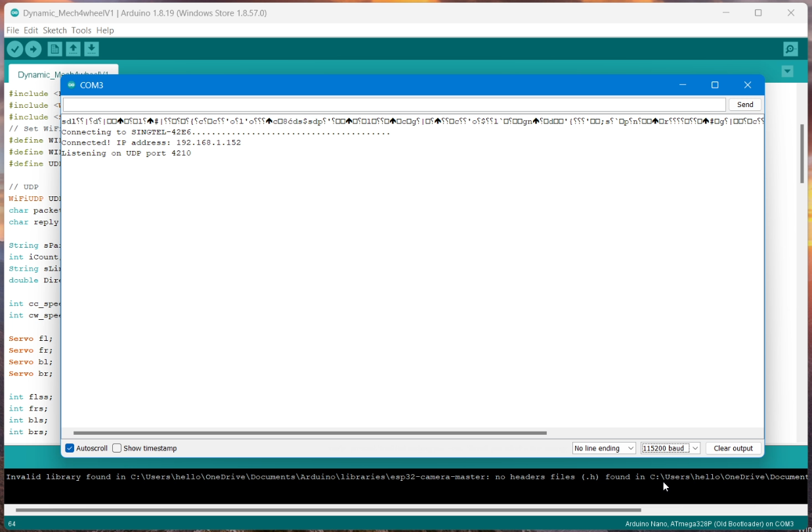Click serial monitor horizontal scrollbar thumb
This screenshot has width=812, height=532.
click(x=310, y=433)
